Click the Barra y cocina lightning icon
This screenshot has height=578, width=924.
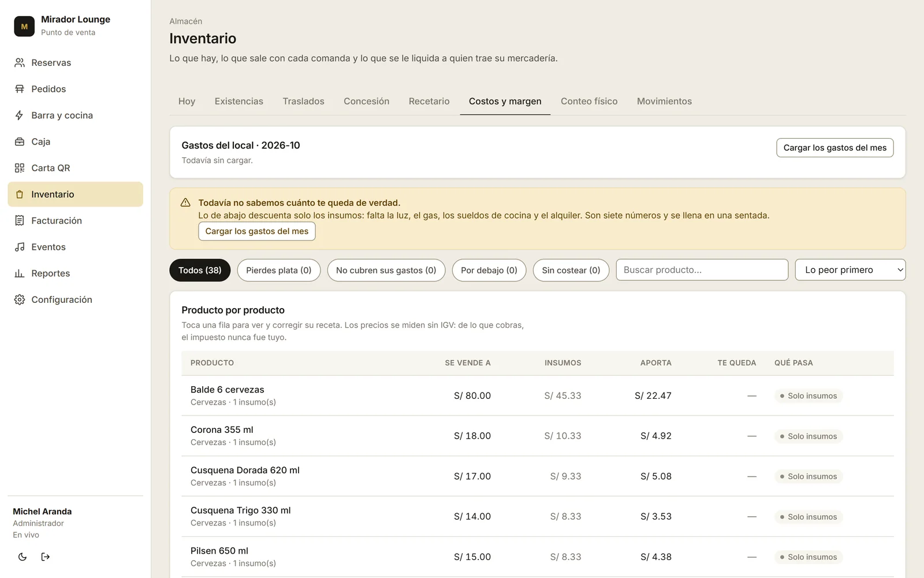(x=20, y=115)
